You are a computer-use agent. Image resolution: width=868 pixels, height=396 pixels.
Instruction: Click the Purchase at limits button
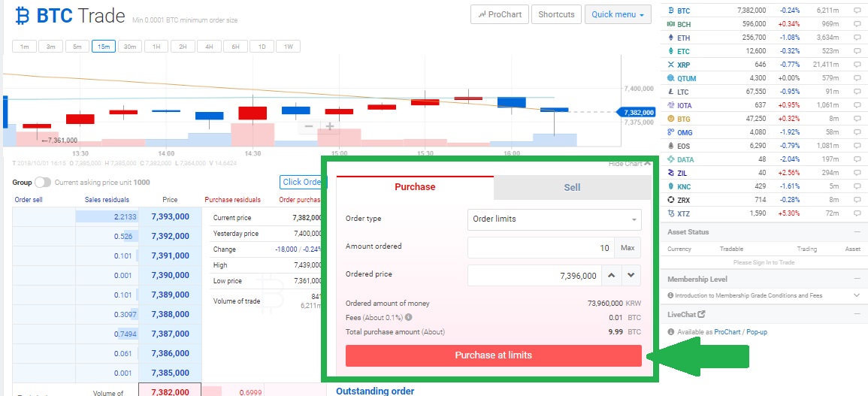[x=493, y=355]
